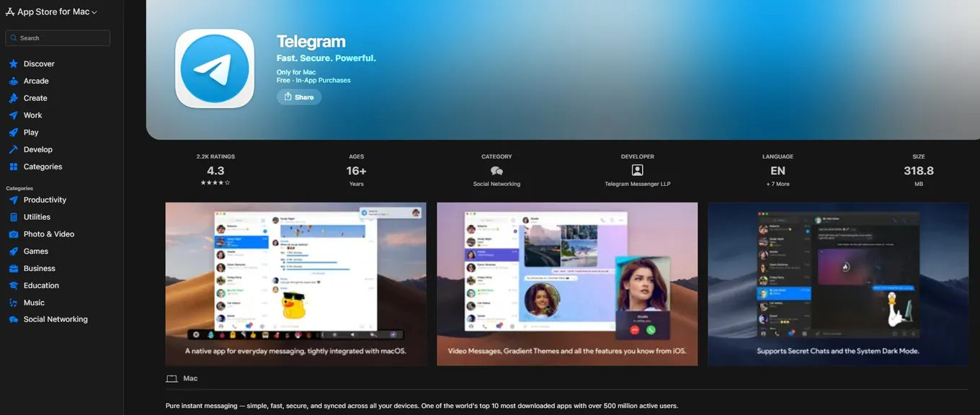
Task: Click the Apple logo in header
Action: (10, 12)
